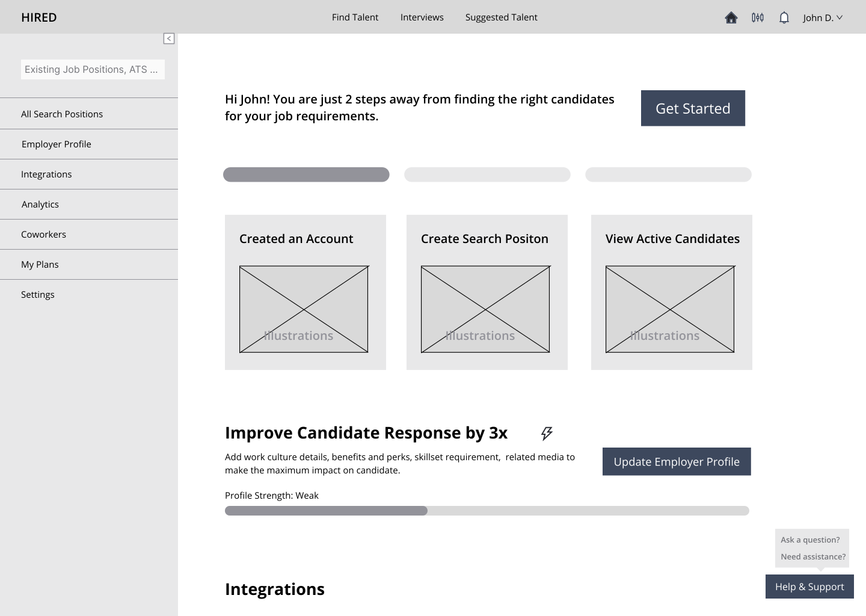Click the Created an Account illustration
This screenshot has width=866, height=616.
point(304,309)
